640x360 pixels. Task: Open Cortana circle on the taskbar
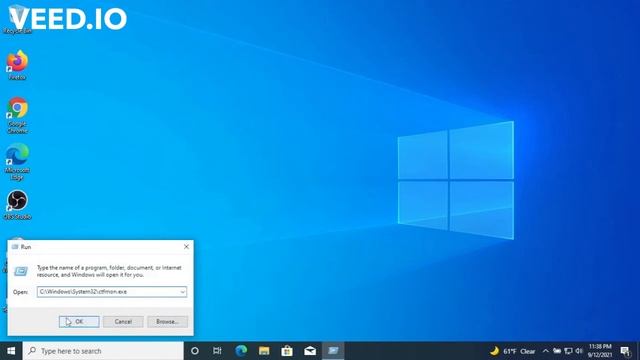(x=195, y=351)
